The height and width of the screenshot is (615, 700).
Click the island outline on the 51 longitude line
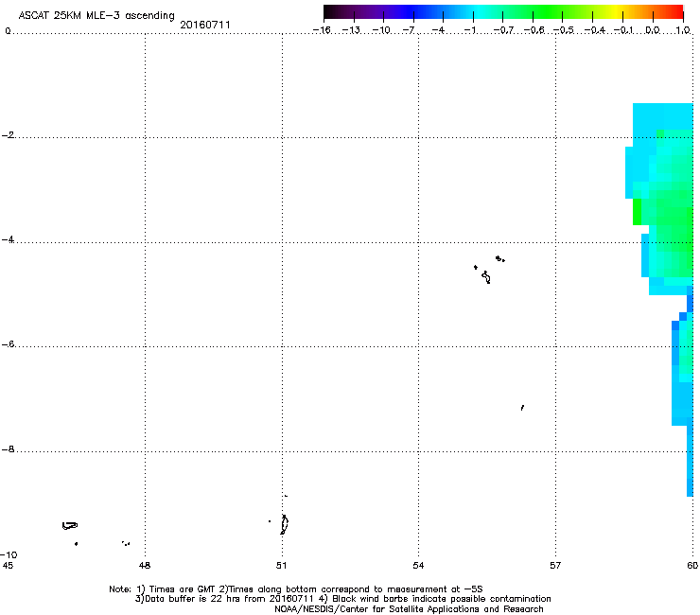pos(284,524)
